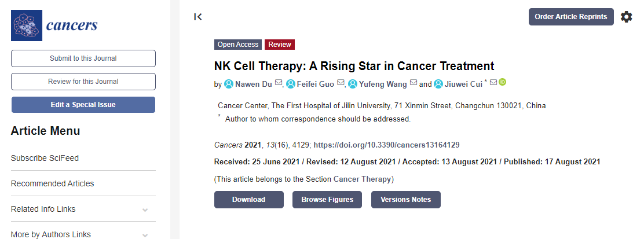Click the email icon beside Jiuwei Cui
The height and width of the screenshot is (239, 644).
point(493,83)
